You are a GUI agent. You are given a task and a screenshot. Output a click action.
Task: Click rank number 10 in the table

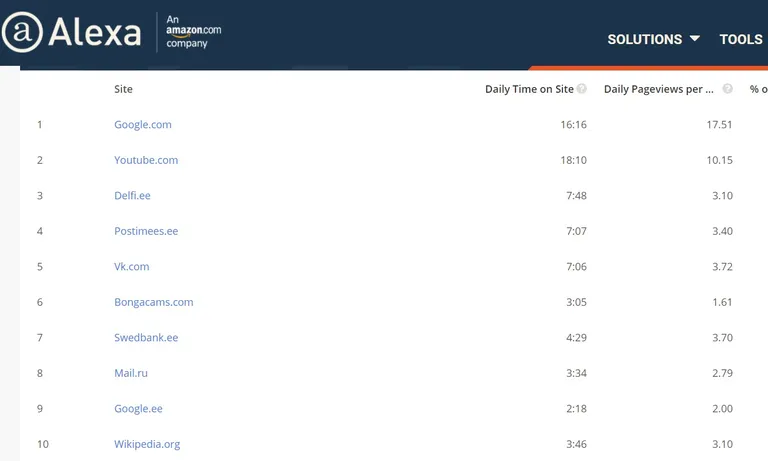[43, 444]
